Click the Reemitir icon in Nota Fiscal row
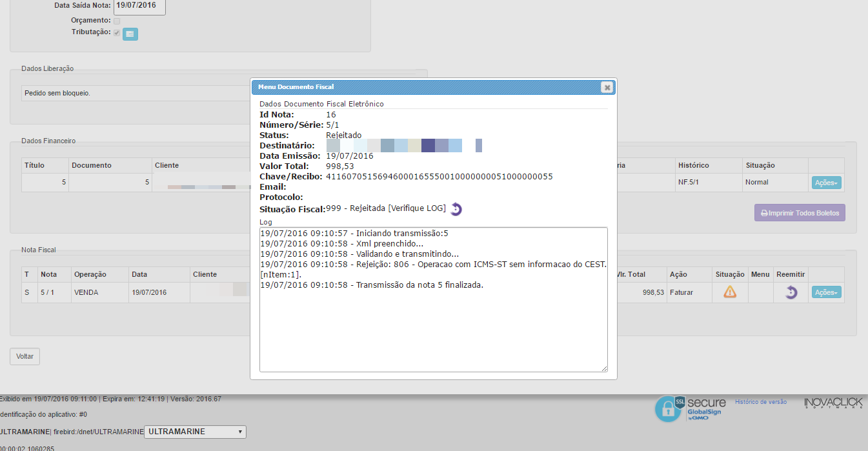 (x=791, y=292)
